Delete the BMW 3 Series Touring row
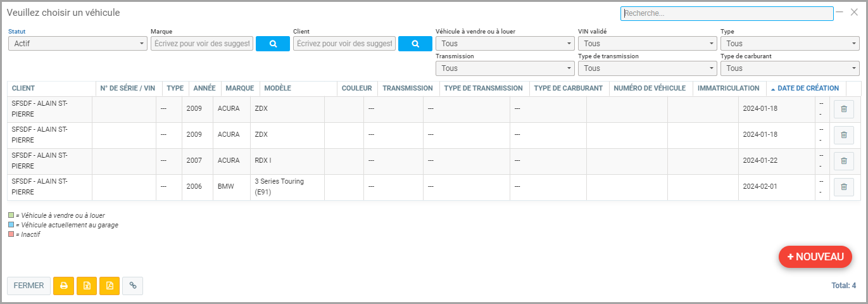This screenshot has height=304, width=868. (843, 187)
